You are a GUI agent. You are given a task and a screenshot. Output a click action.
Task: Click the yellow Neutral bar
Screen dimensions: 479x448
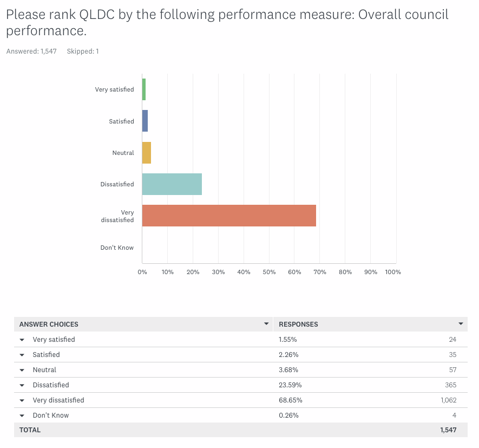(147, 153)
